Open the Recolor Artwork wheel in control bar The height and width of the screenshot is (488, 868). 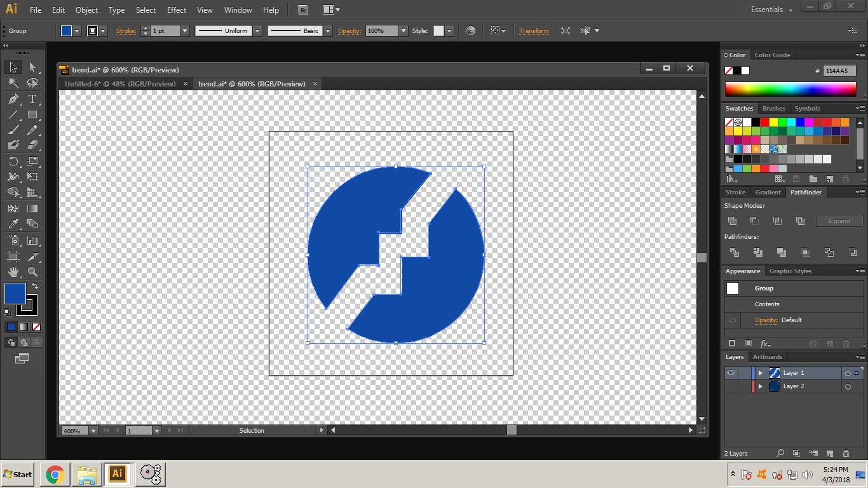point(471,30)
